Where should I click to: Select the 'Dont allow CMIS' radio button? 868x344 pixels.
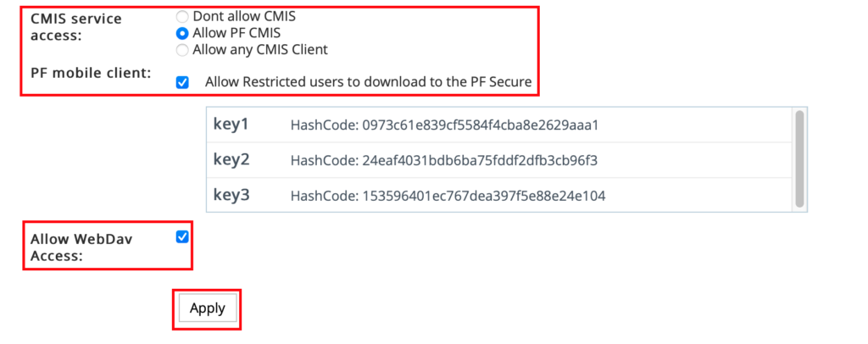coord(181,16)
